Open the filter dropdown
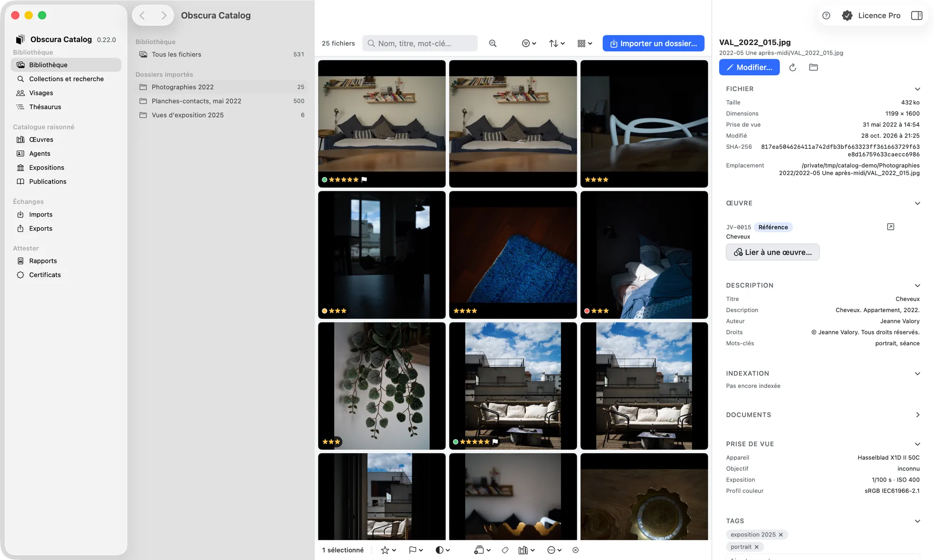The image size is (934, 560). coord(529,43)
